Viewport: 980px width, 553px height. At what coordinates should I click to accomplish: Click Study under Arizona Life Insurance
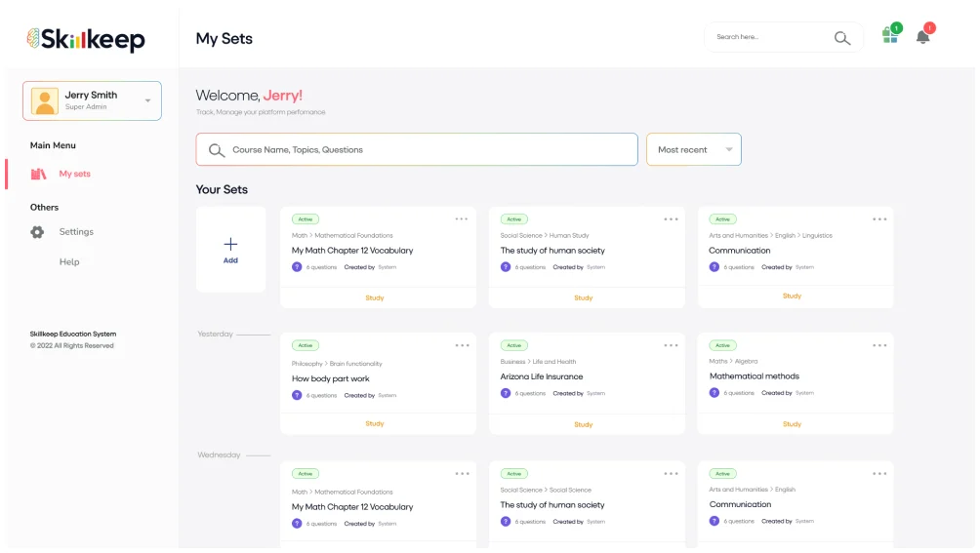583,424
